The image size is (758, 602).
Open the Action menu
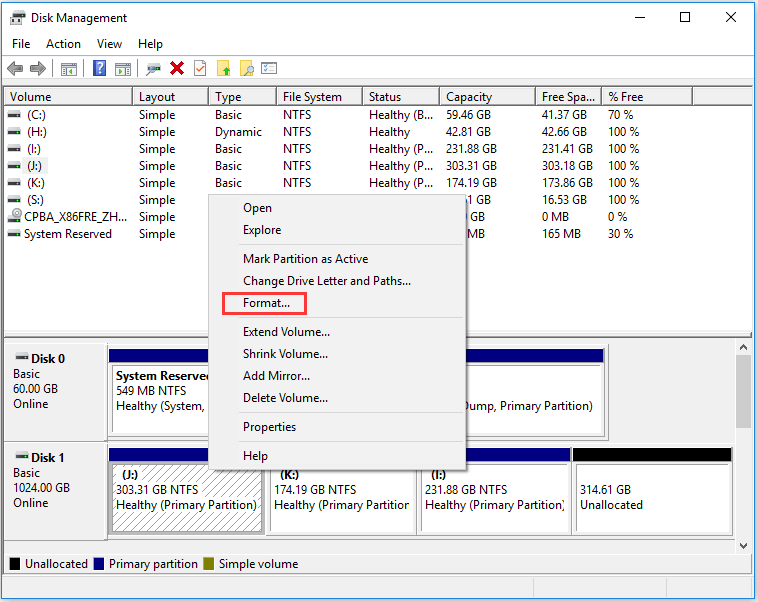(63, 44)
